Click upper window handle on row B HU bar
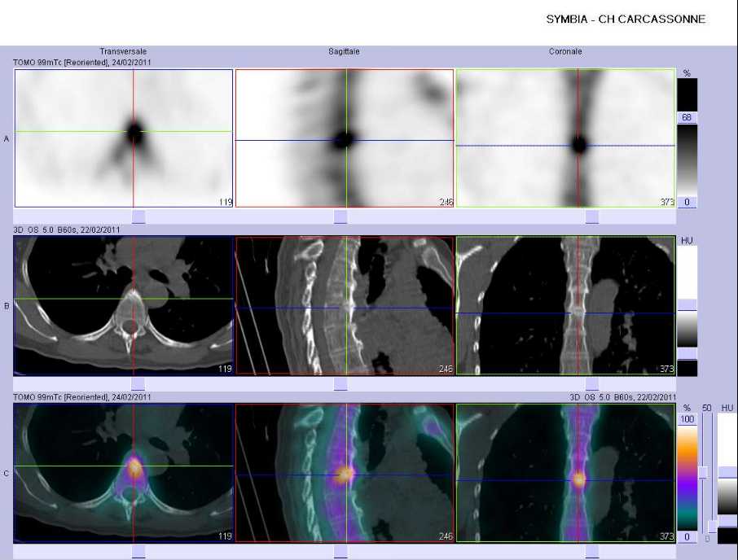Viewport: 738px width, 560px height. pyautogui.click(x=687, y=304)
